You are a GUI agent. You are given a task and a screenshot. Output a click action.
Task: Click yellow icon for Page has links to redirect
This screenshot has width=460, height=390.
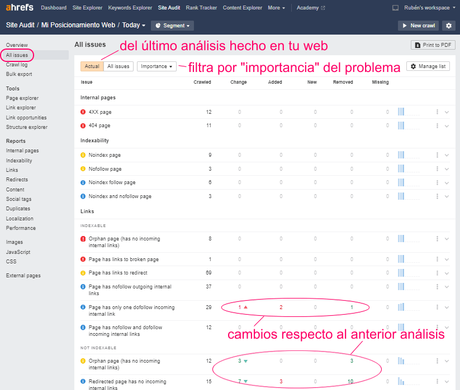83,273
